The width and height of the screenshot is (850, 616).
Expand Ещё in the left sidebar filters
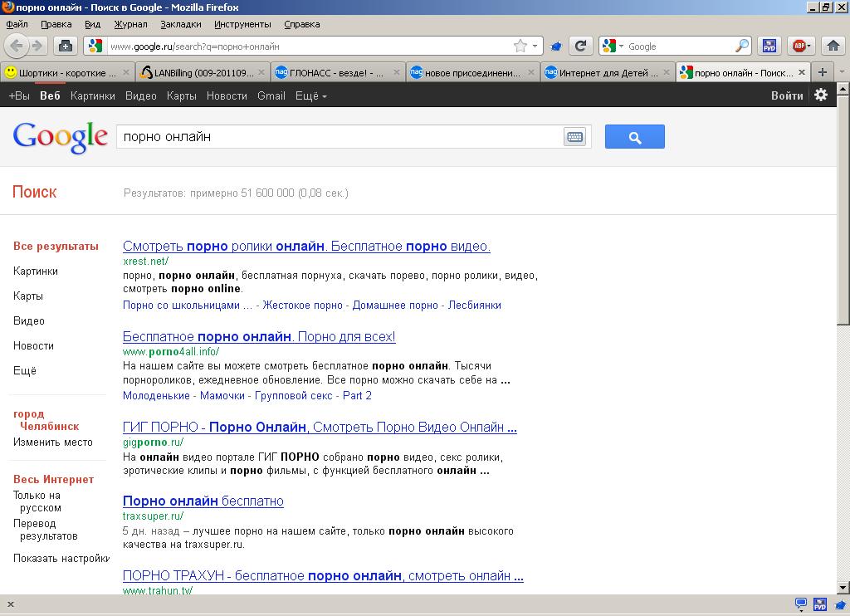click(25, 371)
